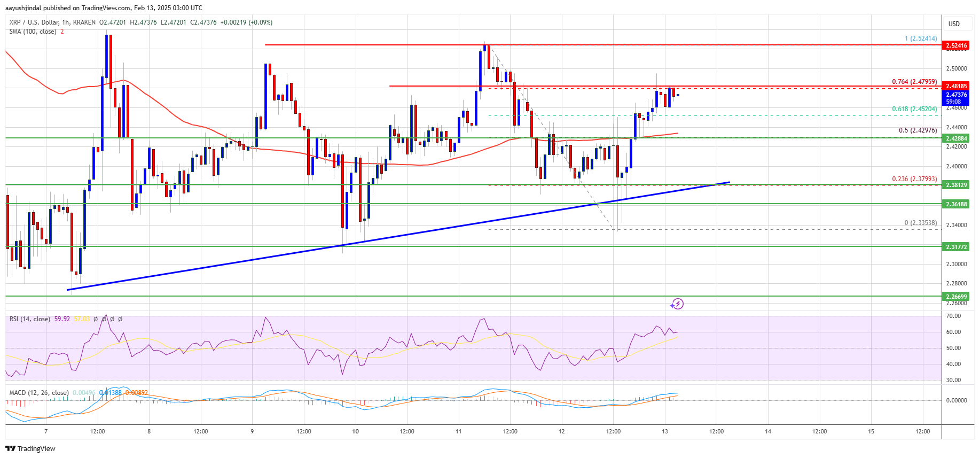Select the SMA (100, close) indicator legend
The height and width of the screenshot is (458, 980).
point(33,32)
